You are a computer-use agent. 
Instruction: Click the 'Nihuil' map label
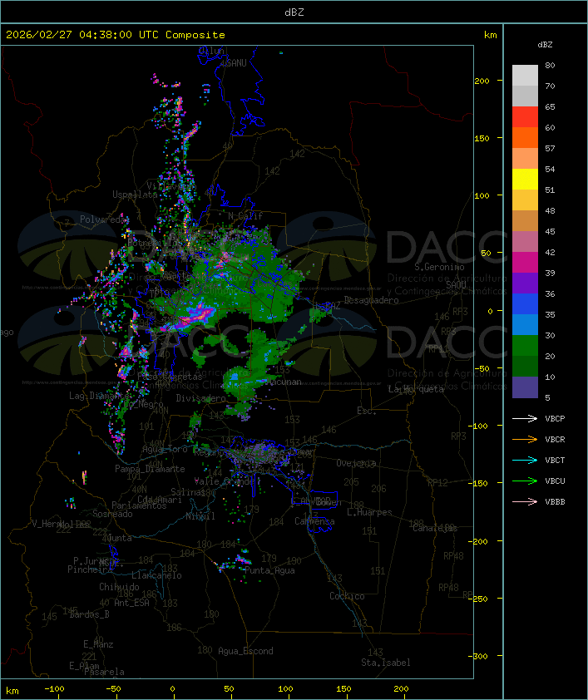200,516
